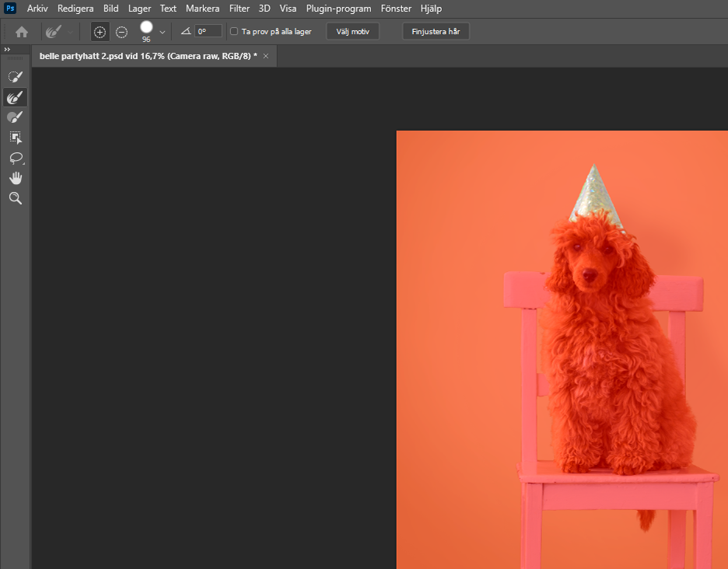Click the 'Välj motiv' button
728x569 pixels.
pos(352,32)
